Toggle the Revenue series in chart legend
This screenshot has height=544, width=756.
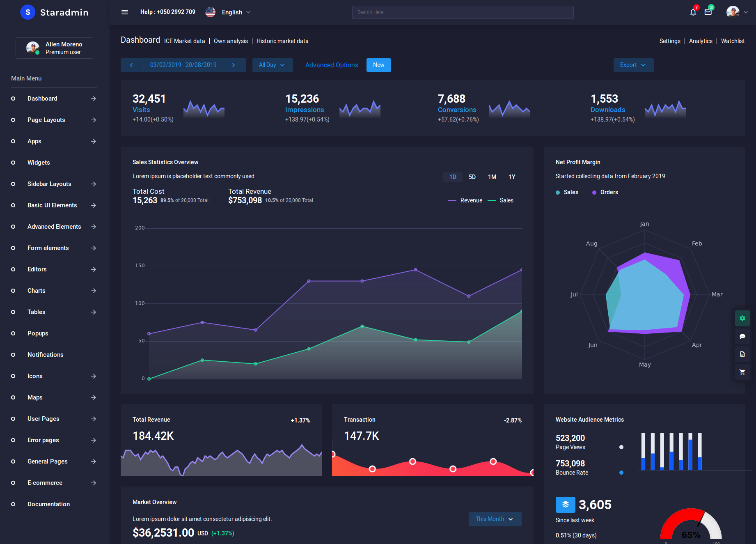point(465,200)
